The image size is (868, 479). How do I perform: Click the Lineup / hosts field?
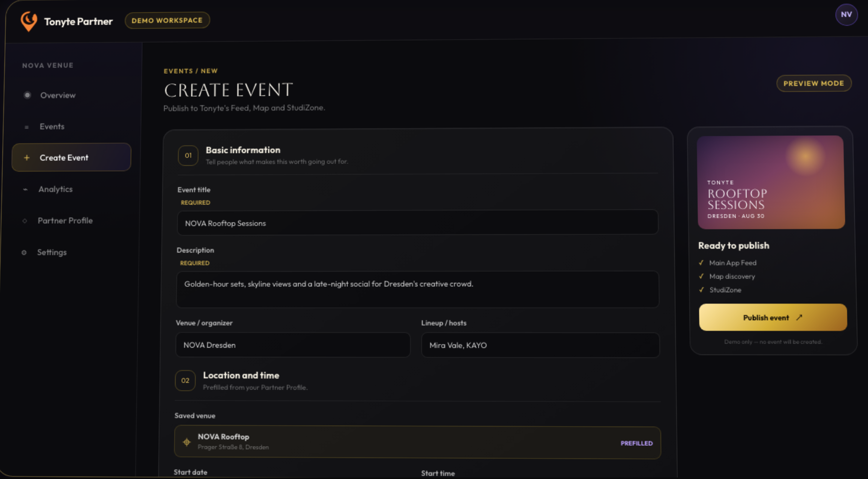click(x=540, y=345)
